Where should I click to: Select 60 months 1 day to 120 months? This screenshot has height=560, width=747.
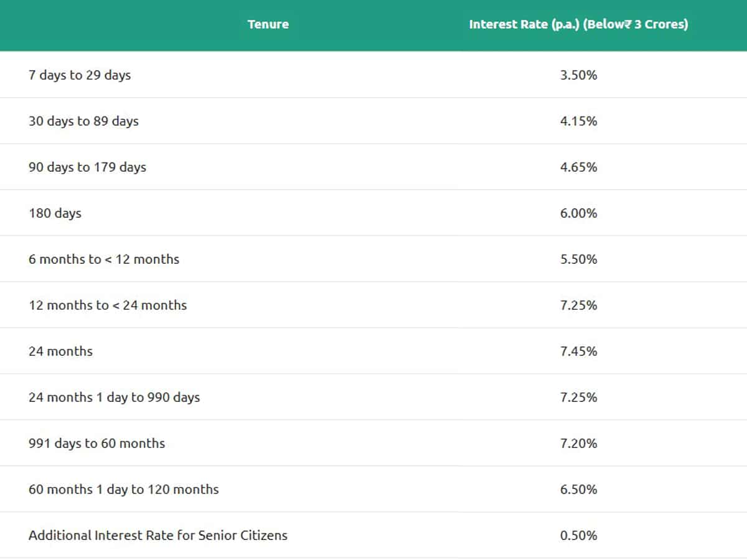(123, 489)
